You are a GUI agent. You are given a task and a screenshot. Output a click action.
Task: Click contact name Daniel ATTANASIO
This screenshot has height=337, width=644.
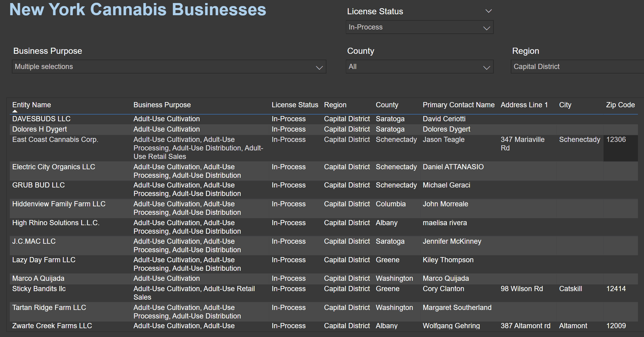pyautogui.click(x=453, y=167)
